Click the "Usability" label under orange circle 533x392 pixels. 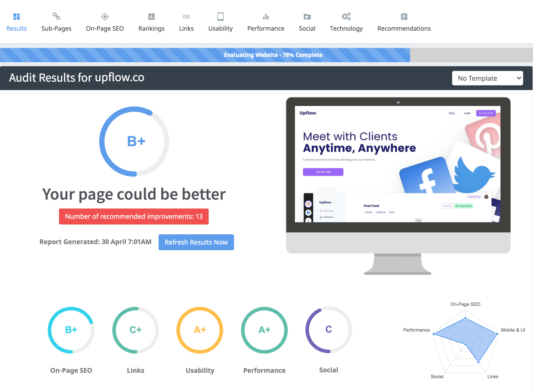click(x=200, y=370)
